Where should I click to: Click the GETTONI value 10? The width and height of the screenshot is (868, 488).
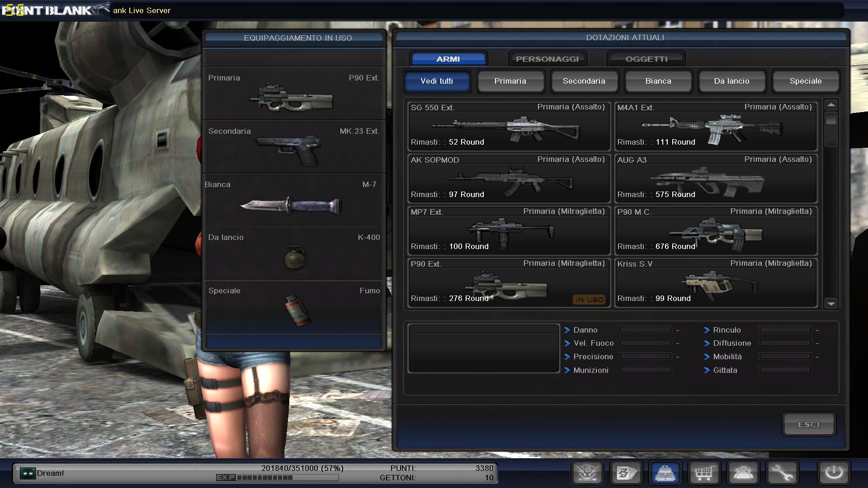[489, 478]
